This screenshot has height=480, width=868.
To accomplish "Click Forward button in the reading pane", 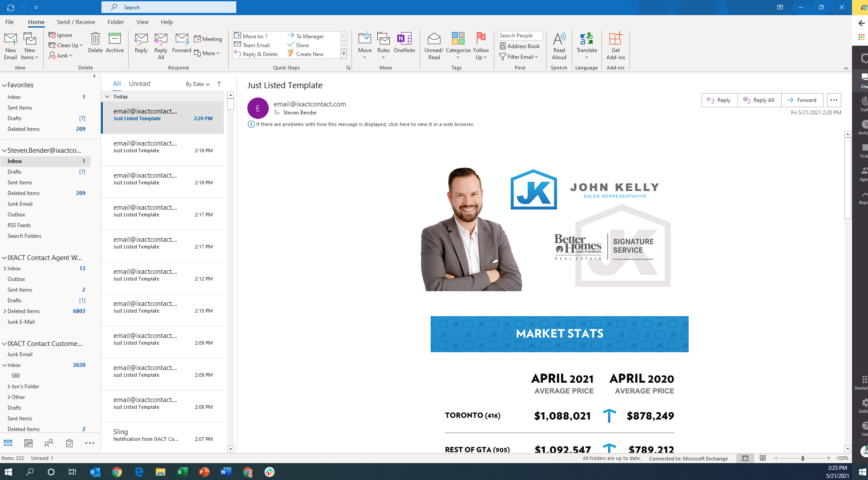I will click(x=802, y=100).
